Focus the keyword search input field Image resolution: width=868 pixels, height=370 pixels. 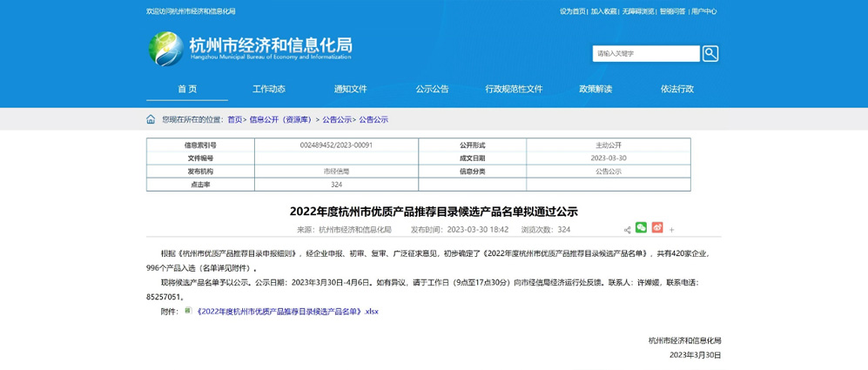coord(645,54)
